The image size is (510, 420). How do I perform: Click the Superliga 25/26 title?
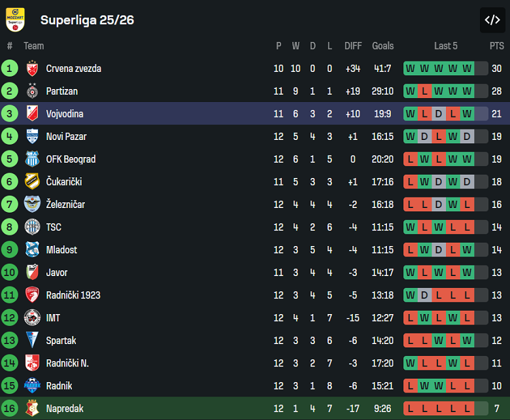[x=87, y=20]
